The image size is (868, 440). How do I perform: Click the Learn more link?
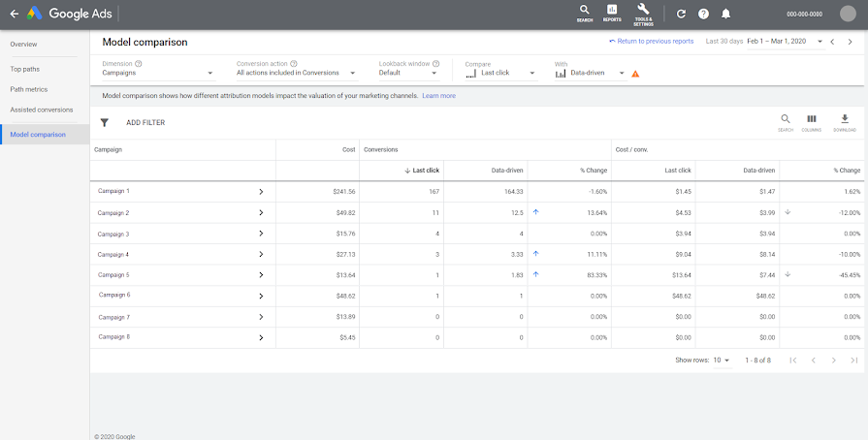tap(438, 96)
